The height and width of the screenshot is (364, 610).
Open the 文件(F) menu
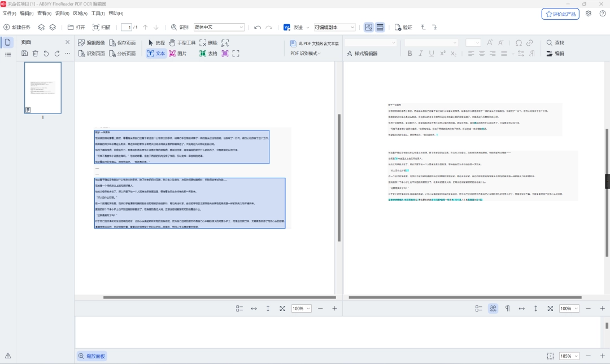pos(10,13)
